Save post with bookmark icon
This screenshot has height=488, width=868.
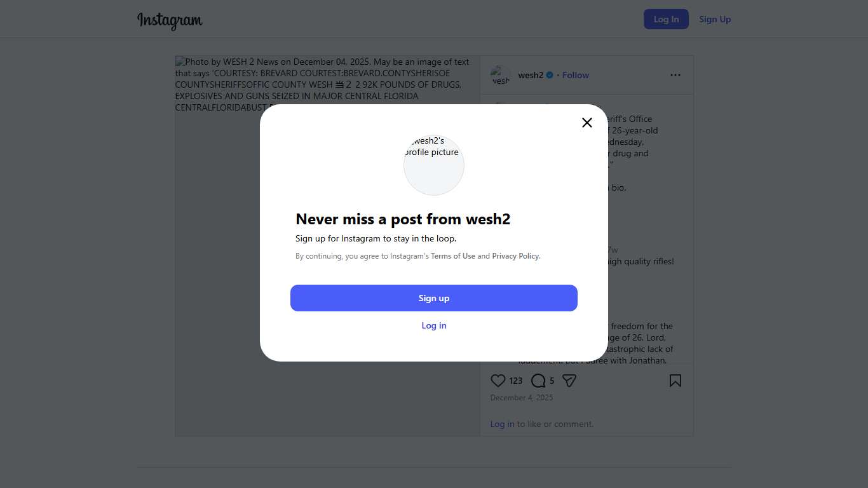pyautogui.click(x=675, y=381)
